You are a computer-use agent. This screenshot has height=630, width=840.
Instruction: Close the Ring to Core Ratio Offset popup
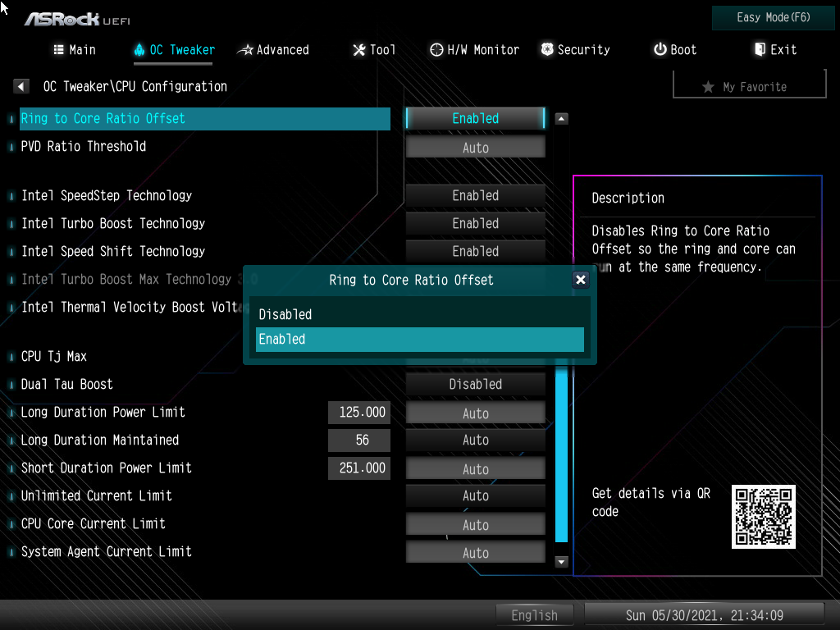(x=580, y=280)
